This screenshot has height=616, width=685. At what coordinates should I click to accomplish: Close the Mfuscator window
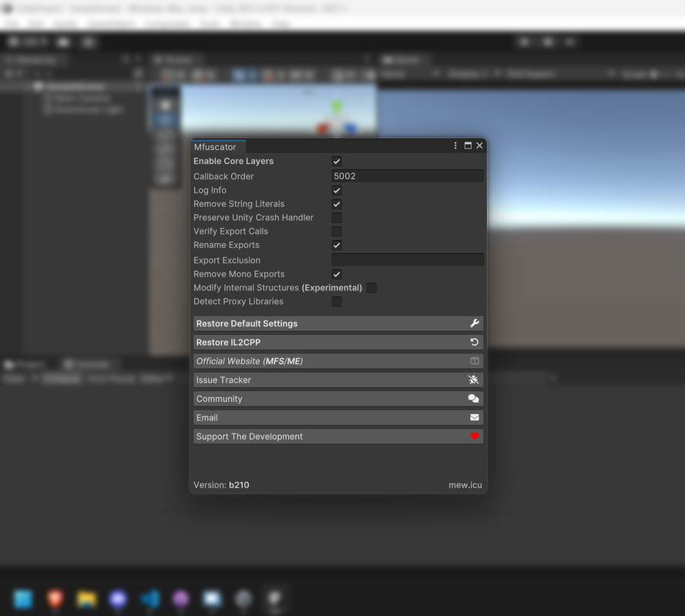(480, 146)
